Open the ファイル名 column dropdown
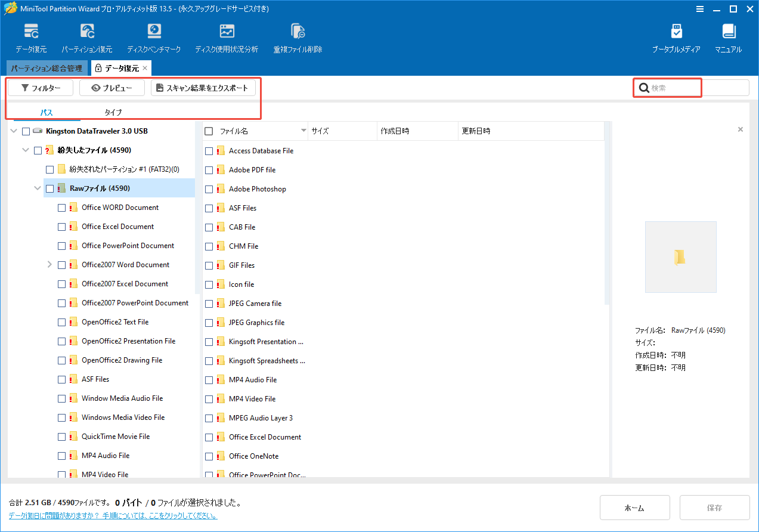The image size is (759, 532). tap(303, 131)
